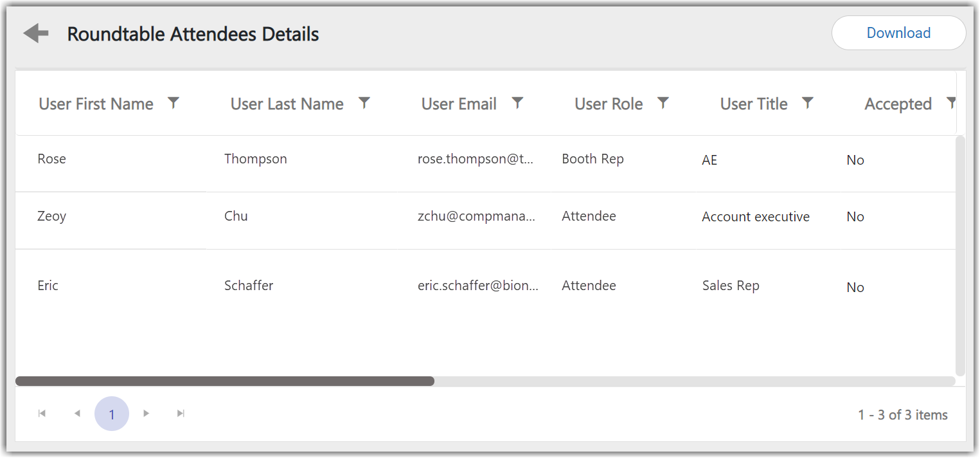This screenshot has width=980, height=458.
Task: Select page 1 in pagination
Action: [x=112, y=414]
